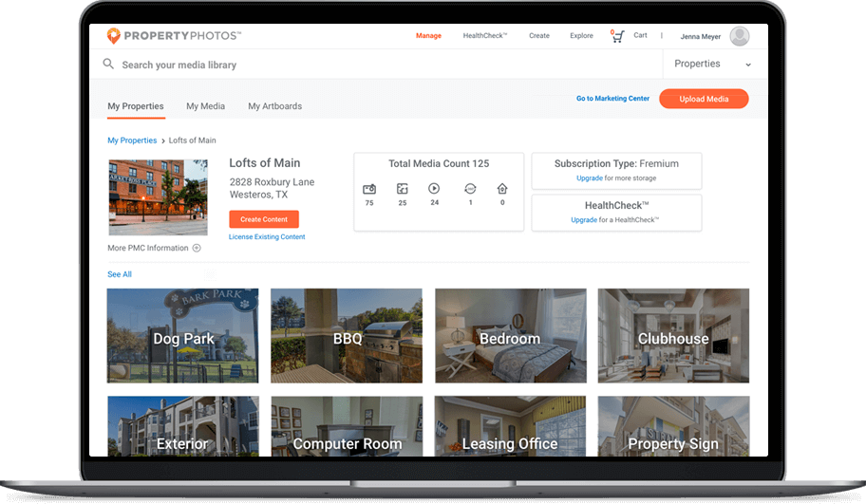Click the Lofts of Main property title
Image resolution: width=866 pixels, height=504 pixels.
pos(265,163)
